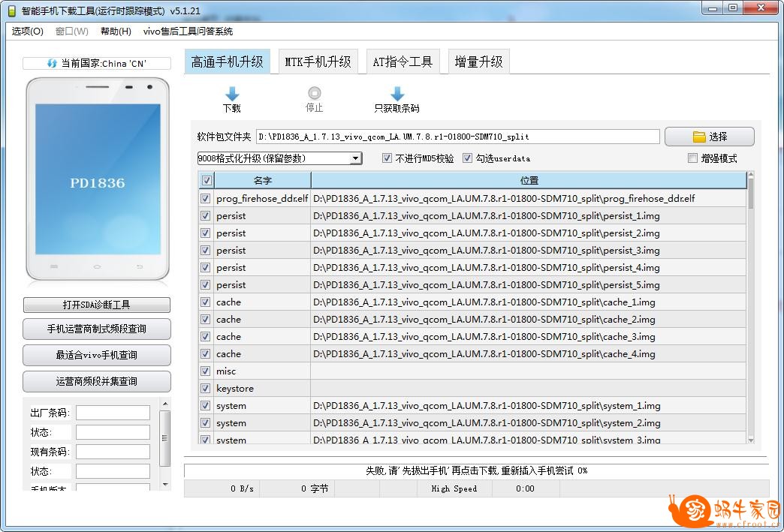Click the 名字 column header
784x532 pixels.
pyautogui.click(x=263, y=180)
